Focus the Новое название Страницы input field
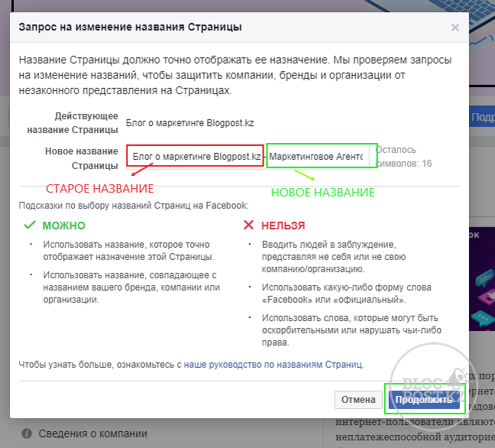 point(247,157)
